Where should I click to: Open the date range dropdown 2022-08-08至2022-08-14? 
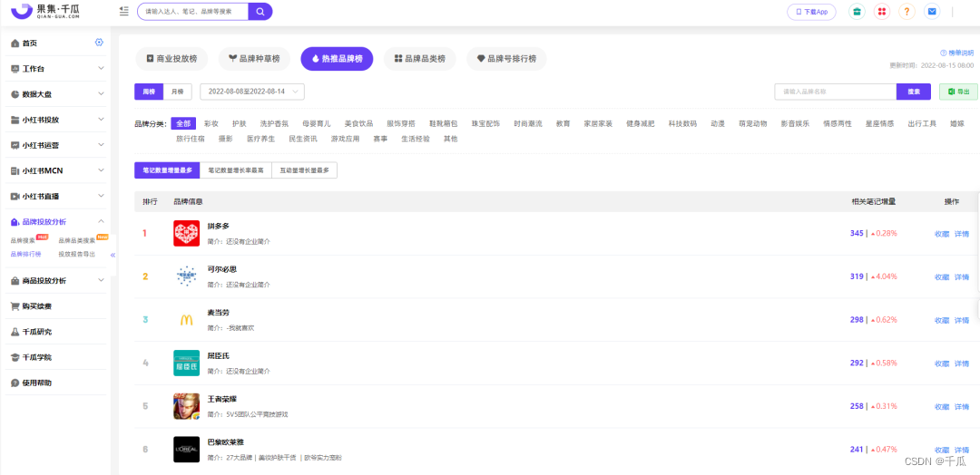(252, 92)
